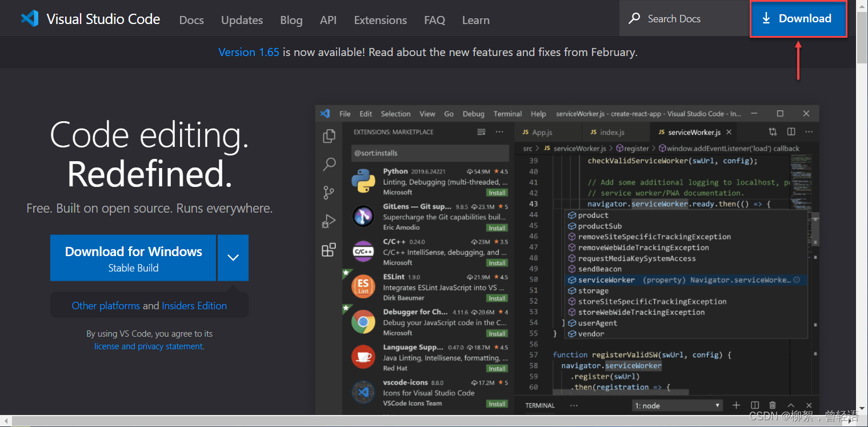Click the Debugger for Chrome extension icon
Image resolution: width=868 pixels, height=427 pixels.
click(x=363, y=322)
